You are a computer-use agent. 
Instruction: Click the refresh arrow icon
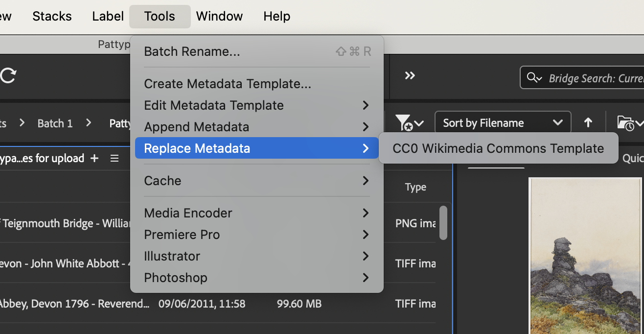pyautogui.click(x=8, y=75)
